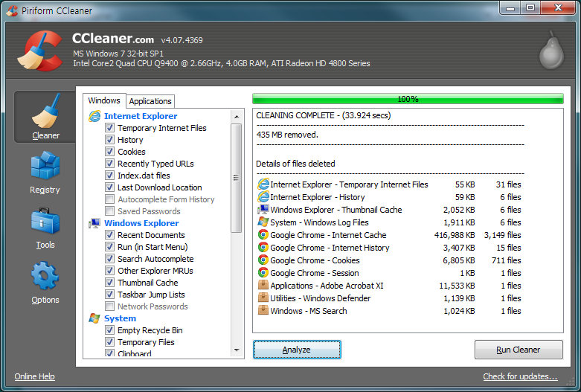
Task: Open the Tools toolbox section
Action: 45,226
